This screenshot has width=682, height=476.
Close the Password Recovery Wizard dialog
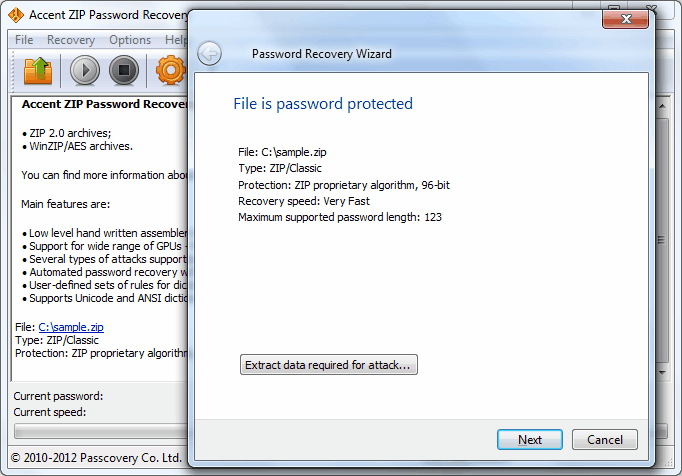[625, 19]
